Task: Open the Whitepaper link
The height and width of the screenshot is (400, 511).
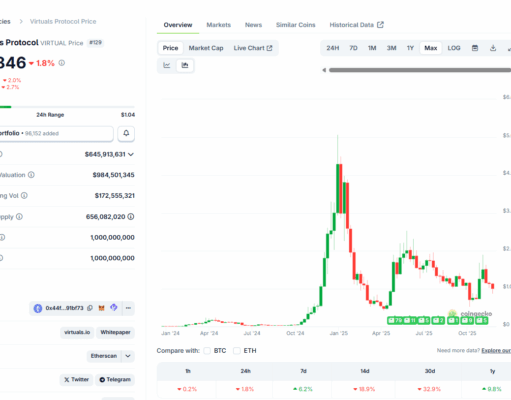Action: (115, 332)
